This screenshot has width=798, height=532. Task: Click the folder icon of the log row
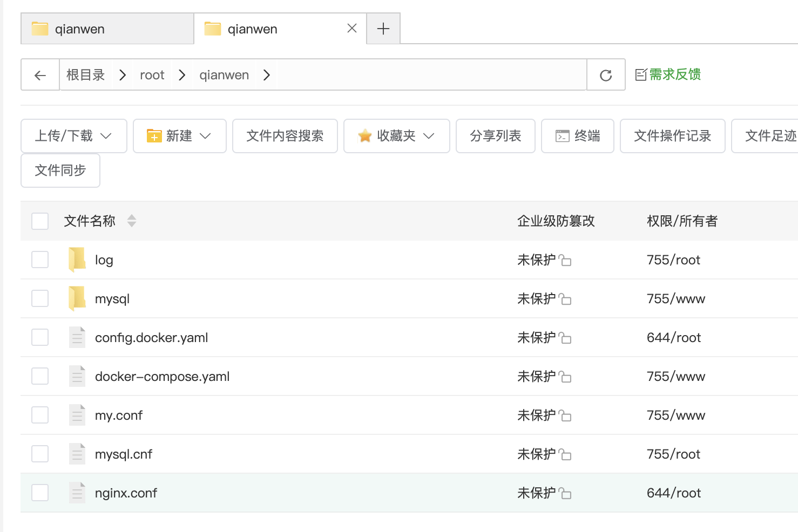(77, 260)
